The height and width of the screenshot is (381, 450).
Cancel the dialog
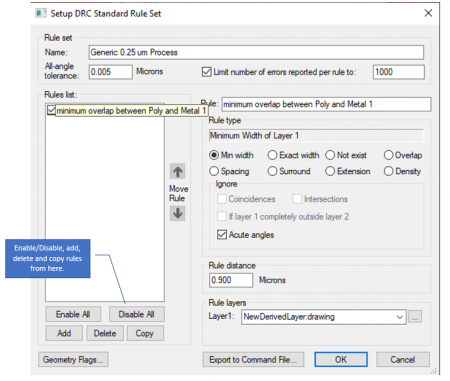point(403,360)
